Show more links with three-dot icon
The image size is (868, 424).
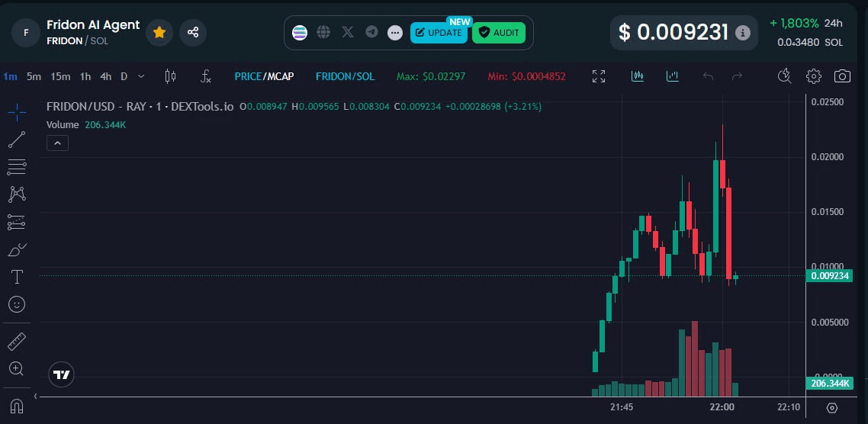pos(394,33)
